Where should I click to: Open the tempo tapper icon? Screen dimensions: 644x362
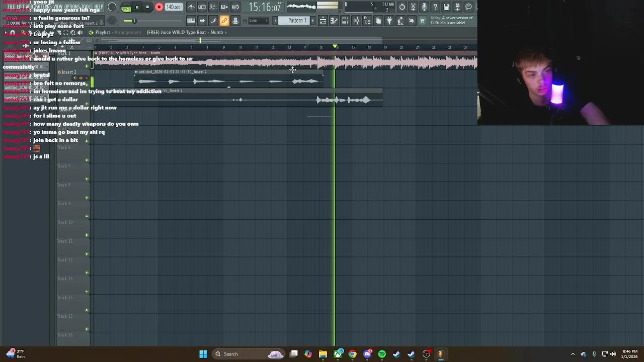400,21
